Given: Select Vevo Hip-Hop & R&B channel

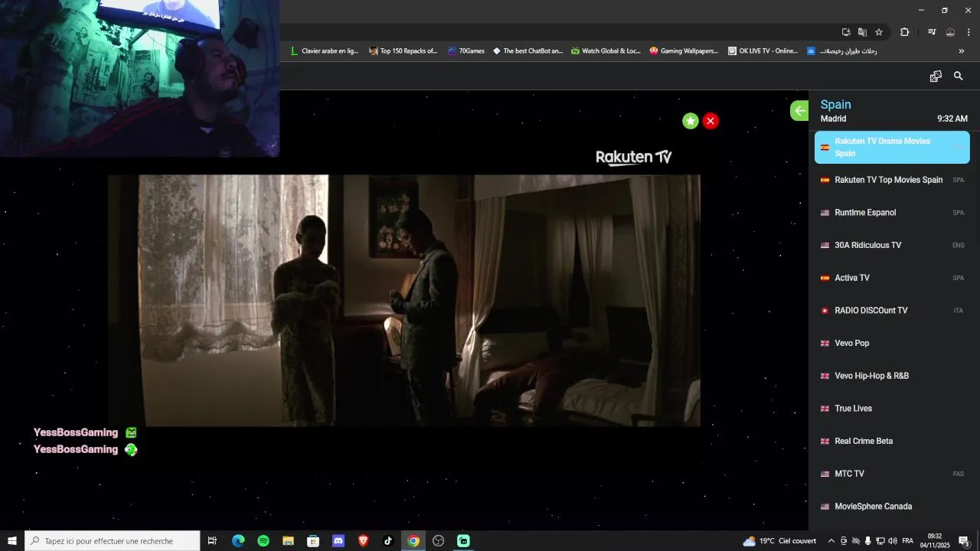Looking at the screenshot, I should coord(892,376).
